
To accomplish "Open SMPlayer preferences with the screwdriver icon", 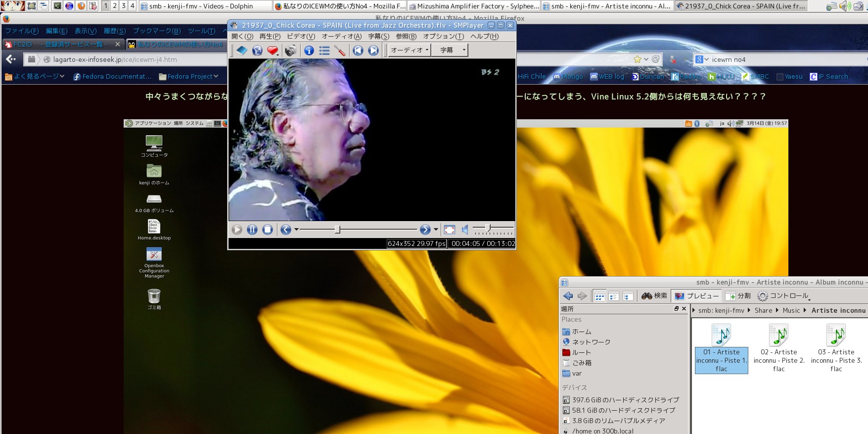I will pyautogui.click(x=340, y=50).
